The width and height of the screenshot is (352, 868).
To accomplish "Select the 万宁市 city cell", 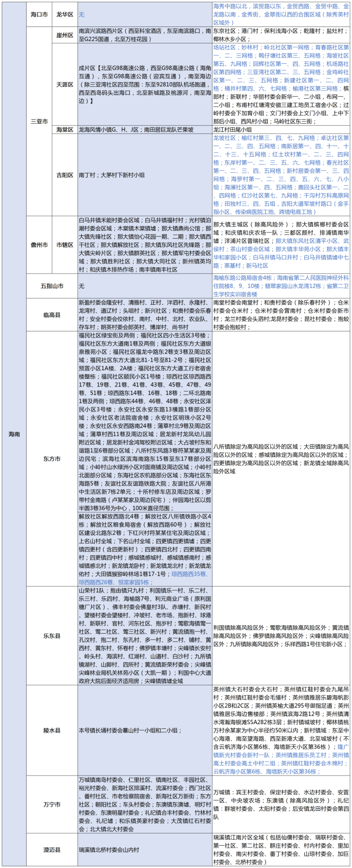I will coord(52,804).
